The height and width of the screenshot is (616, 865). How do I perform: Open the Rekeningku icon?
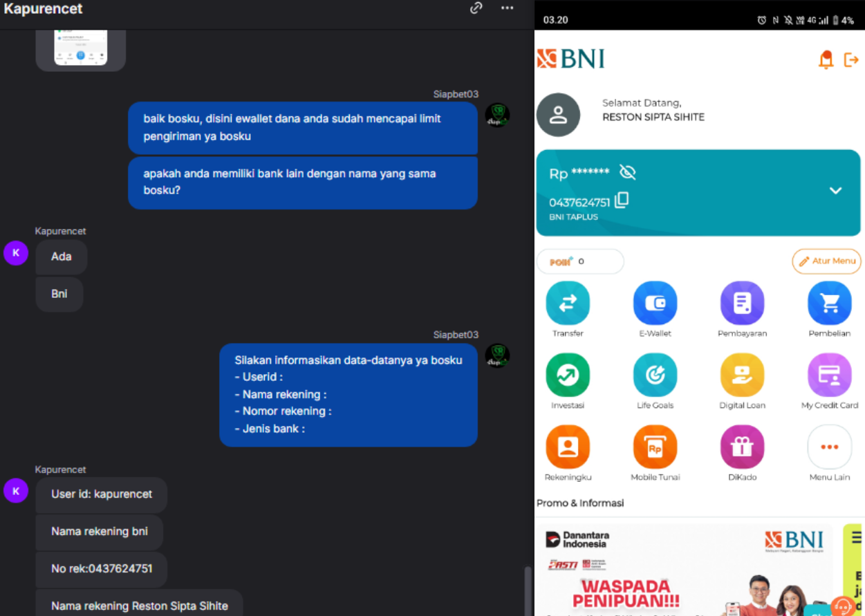[568, 447]
